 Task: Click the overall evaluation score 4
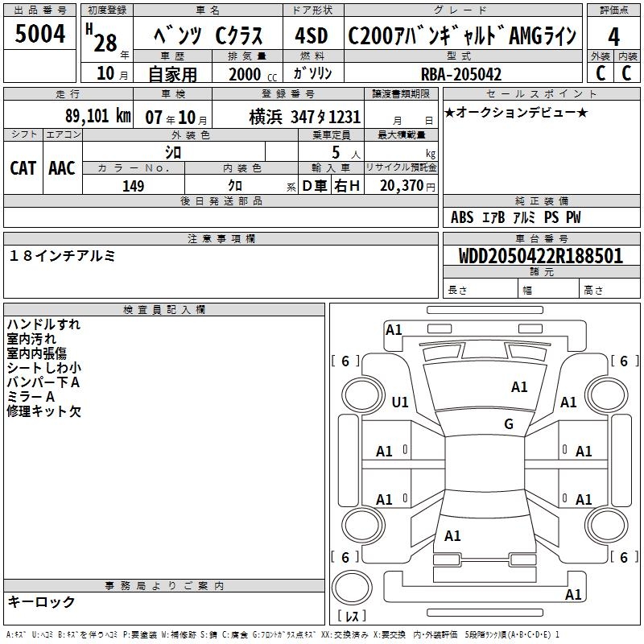coord(613,36)
